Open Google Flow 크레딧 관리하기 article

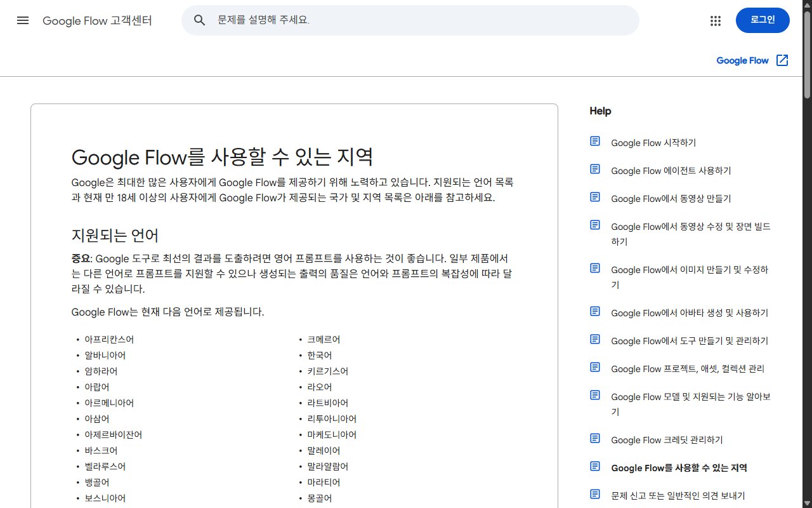click(667, 440)
